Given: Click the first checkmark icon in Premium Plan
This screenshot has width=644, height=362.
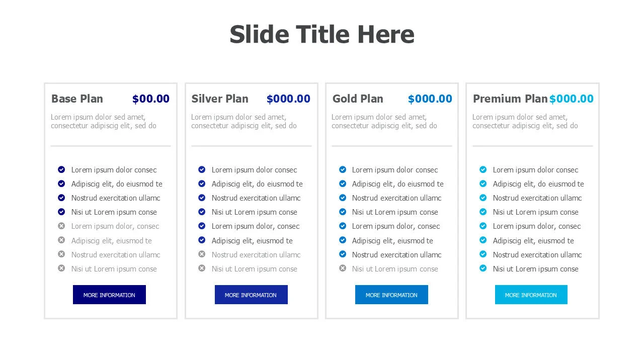Looking at the screenshot, I should click(x=483, y=169).
